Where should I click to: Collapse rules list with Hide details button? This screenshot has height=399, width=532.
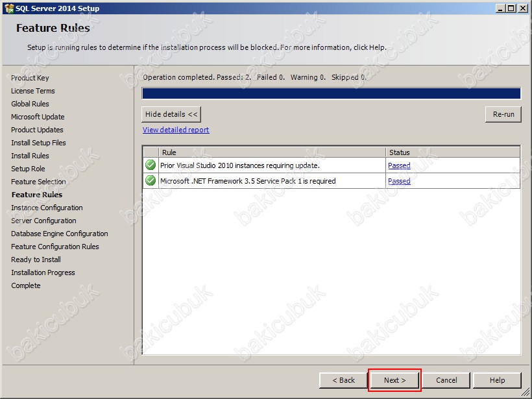pyautogui.click(x=171, y=114)
